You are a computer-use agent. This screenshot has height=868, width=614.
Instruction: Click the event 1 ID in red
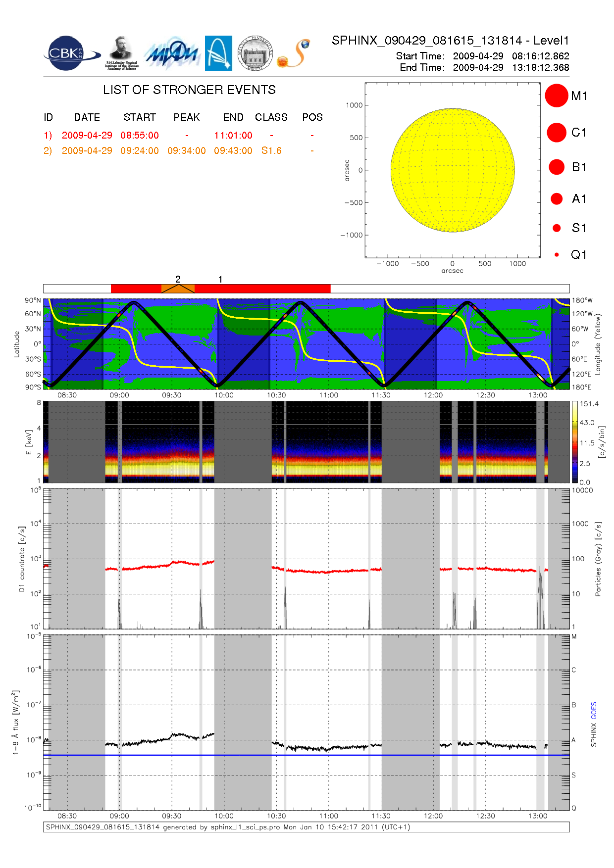coord(48,135)
